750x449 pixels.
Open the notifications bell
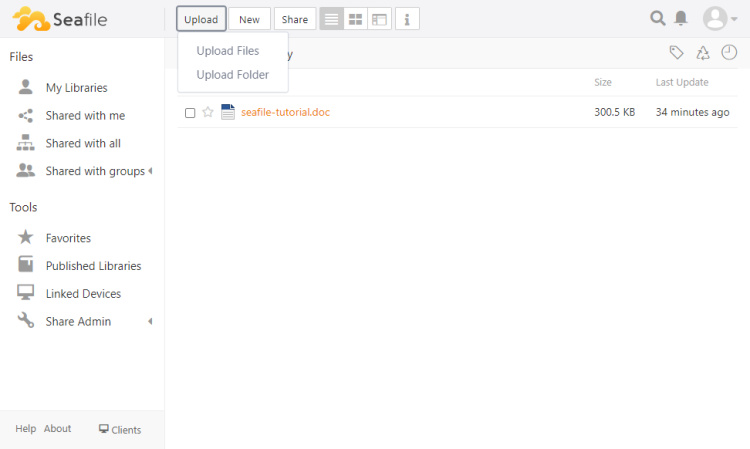[681, 18]
